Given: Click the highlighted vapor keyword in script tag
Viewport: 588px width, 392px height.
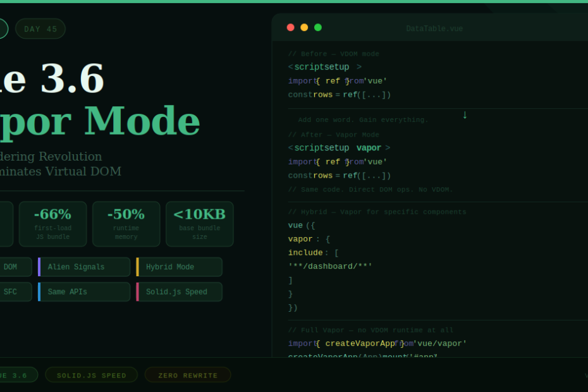Looking at the screenshot, I should point(369,148).
